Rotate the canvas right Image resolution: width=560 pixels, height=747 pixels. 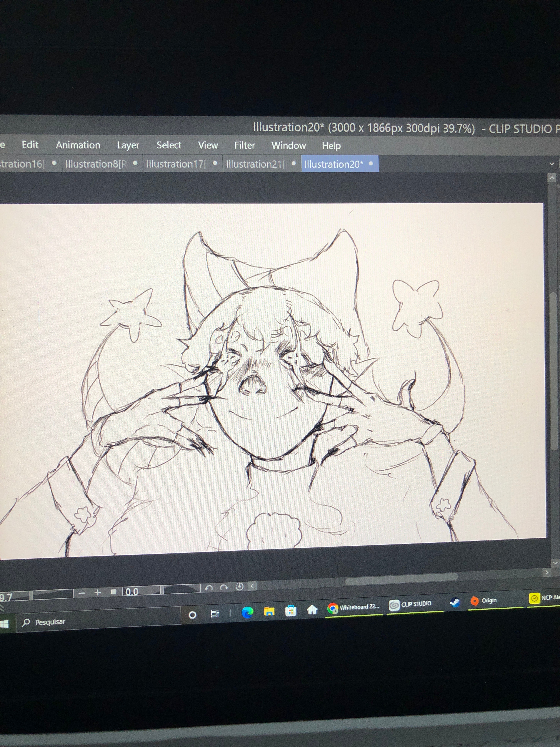[224, 587]
